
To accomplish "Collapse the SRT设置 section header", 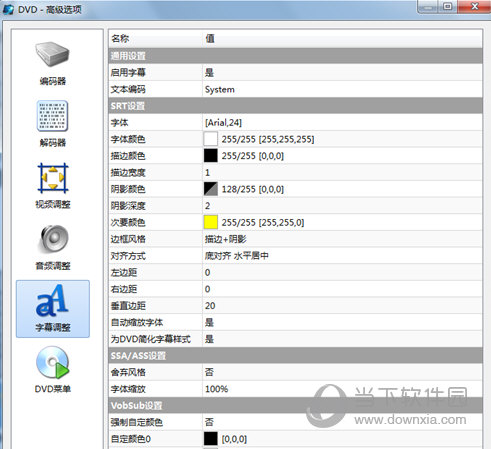I will [295, 106].
